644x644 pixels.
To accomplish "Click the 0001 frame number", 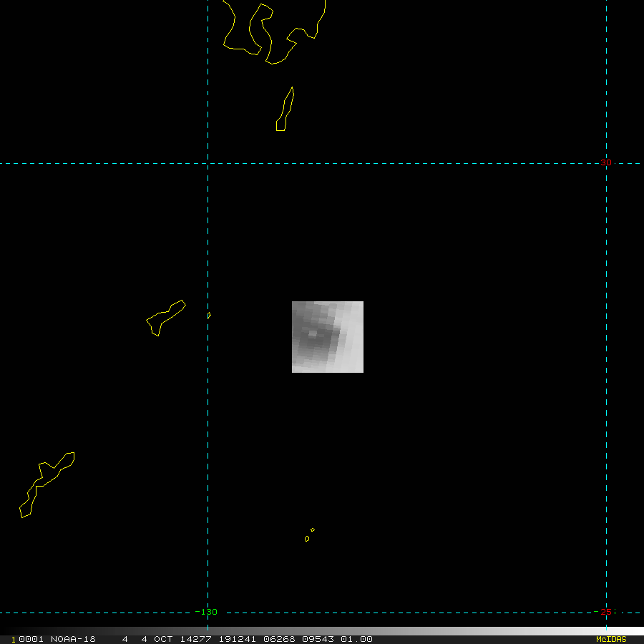I will 31,639.
